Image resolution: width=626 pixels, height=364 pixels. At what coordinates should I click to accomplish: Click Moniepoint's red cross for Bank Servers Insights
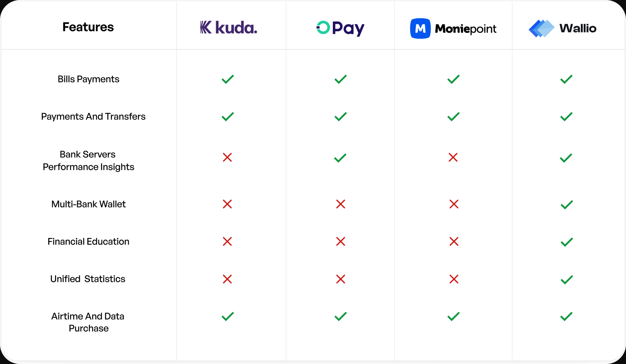pos(453,157)
